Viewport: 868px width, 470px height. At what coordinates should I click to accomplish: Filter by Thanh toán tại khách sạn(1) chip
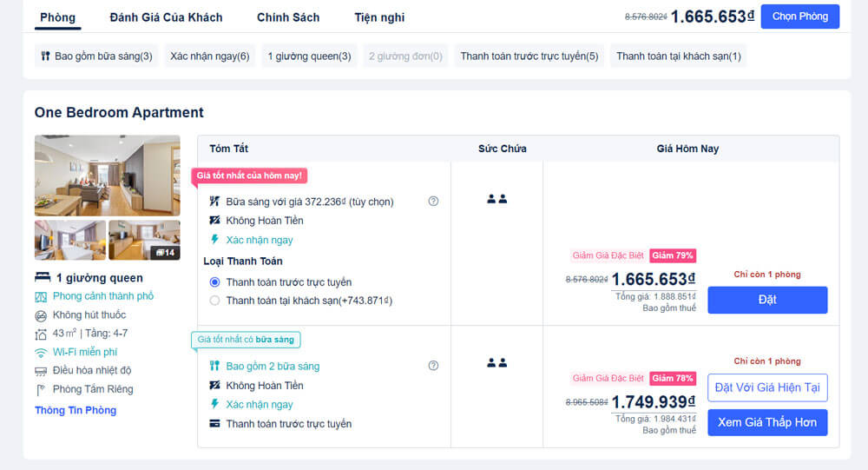coord(679,56)
